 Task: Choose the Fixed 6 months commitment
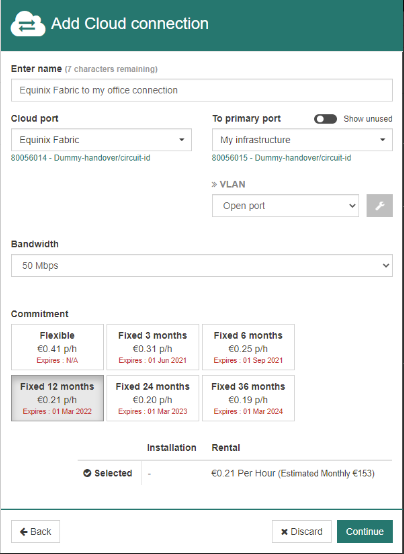coord(248,347)
